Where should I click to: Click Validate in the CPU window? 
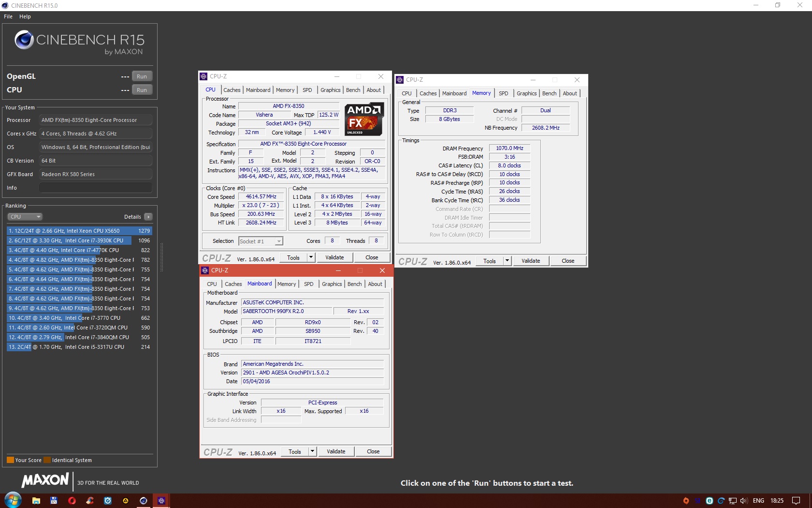[334, 257]
